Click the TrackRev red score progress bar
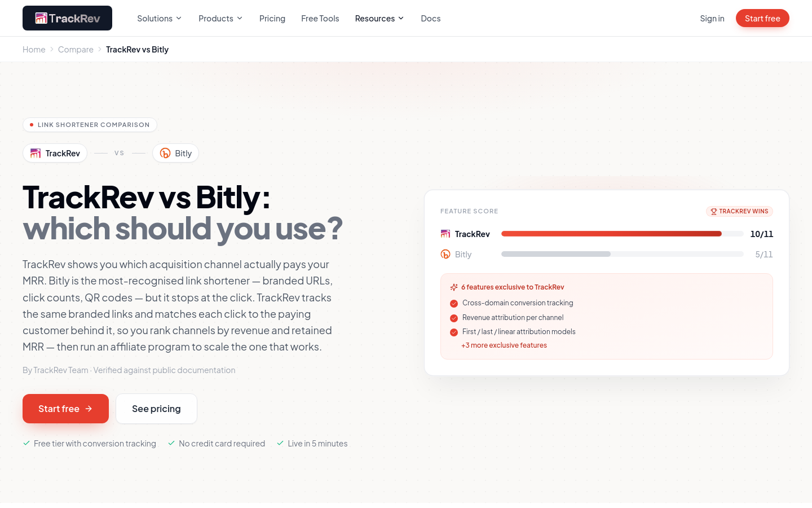 tap(611, 234)
